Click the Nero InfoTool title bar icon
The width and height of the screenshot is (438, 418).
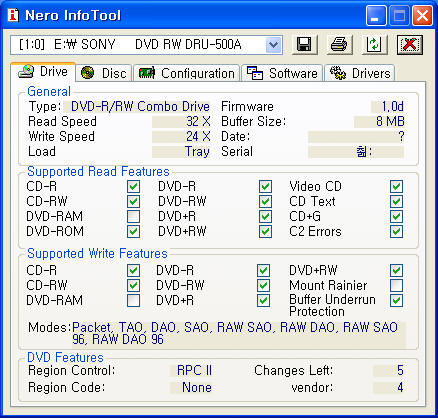click(x=13, y=15)
